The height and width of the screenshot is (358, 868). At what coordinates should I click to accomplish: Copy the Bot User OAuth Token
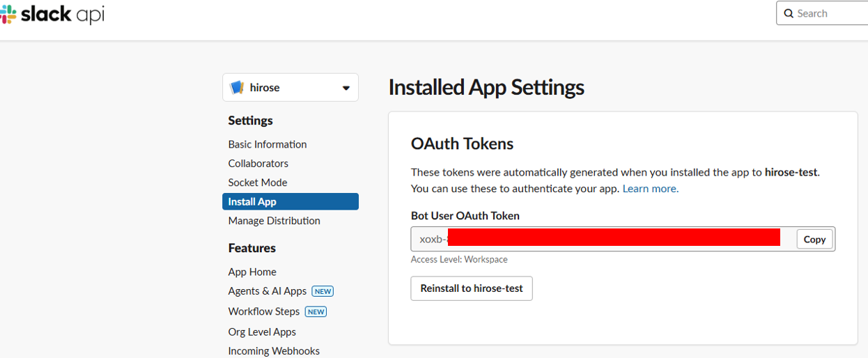[814, 239]
